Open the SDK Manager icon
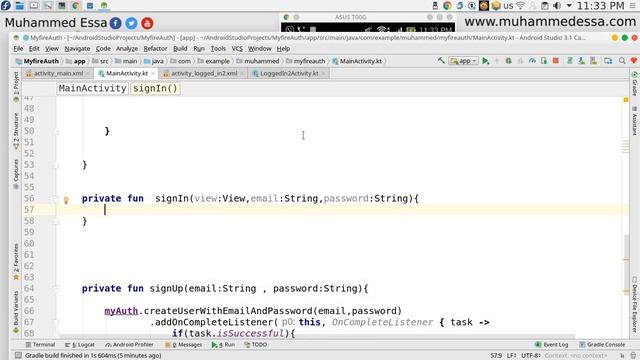This screenshot has width=640, height=360. coord(593,61)
